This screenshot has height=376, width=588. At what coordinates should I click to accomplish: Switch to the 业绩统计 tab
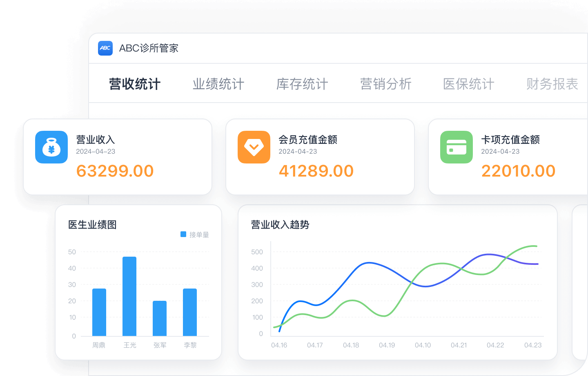218,84
